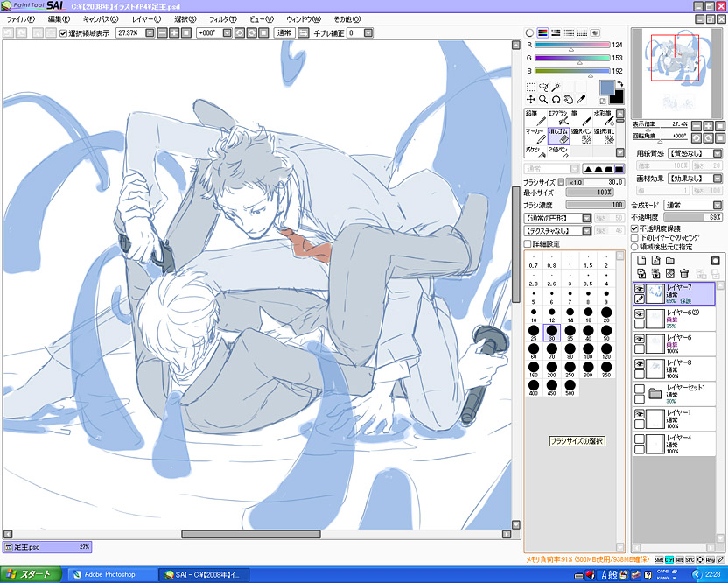Open the 【テクスチャなし】 texture dropdown

586,231
